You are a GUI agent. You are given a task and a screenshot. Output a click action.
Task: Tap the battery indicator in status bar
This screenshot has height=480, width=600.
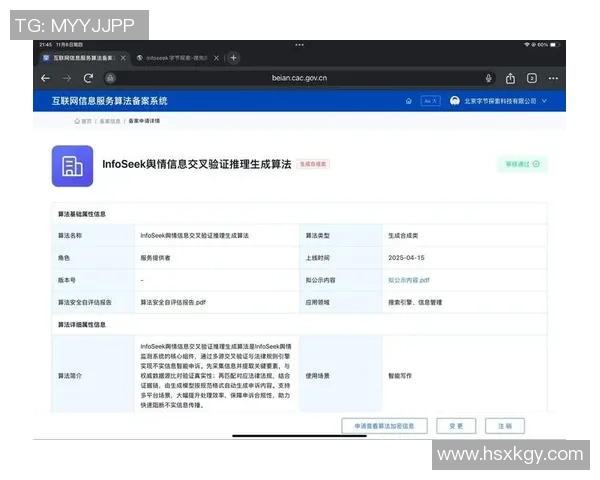[x=554, y=45]
